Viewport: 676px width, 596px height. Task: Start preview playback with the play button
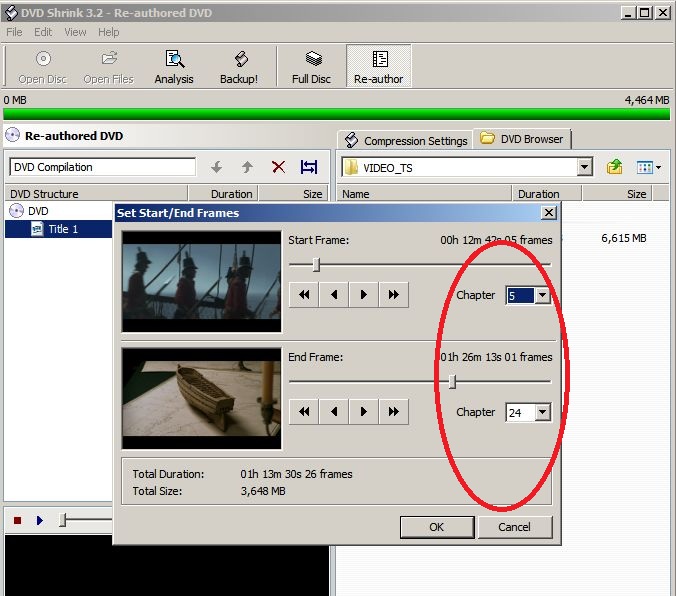[40, 521]
